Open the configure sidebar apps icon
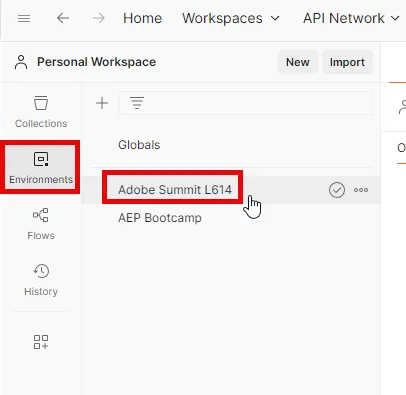This screenshot has width=406, height=395. [x=41, y=342]
